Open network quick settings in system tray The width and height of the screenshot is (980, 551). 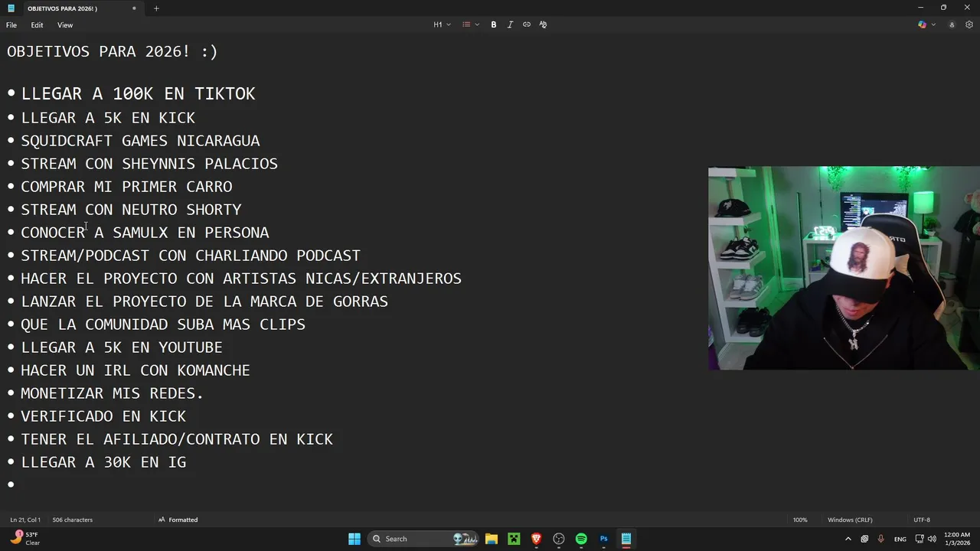(920, 539)
